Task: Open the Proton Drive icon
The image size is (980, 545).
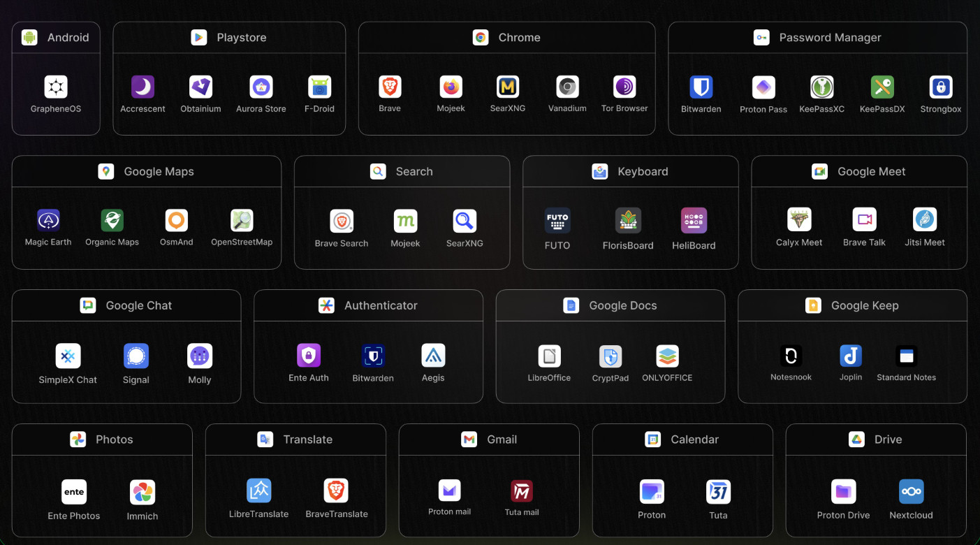Action: coord(844,491)
